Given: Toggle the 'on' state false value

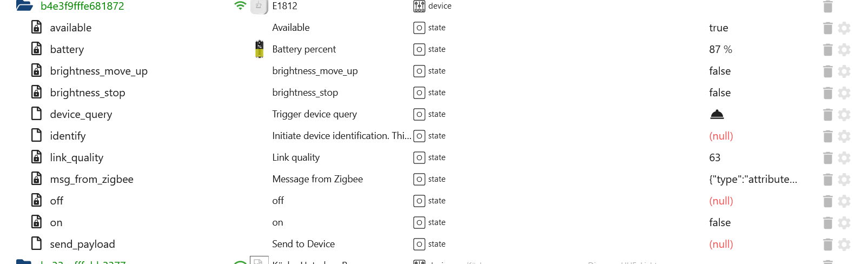Looking at the screenshot, I should pos(720,222).
